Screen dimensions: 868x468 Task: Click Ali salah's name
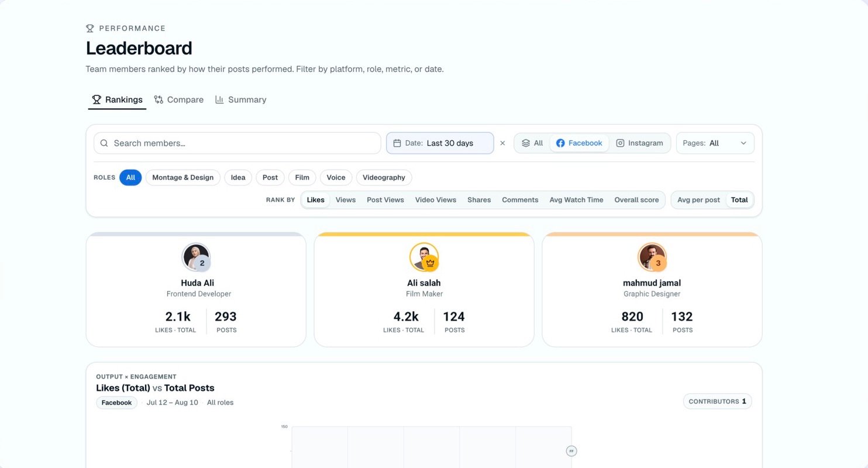click(x=424, y=283)
